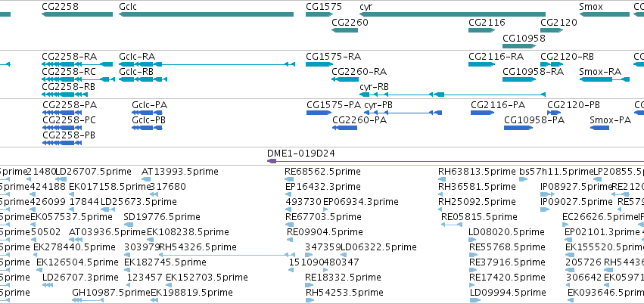This screenshot has height=304, width=644.
Task: Select the DME1-019D24 clone label
Action: click(300, 154)
